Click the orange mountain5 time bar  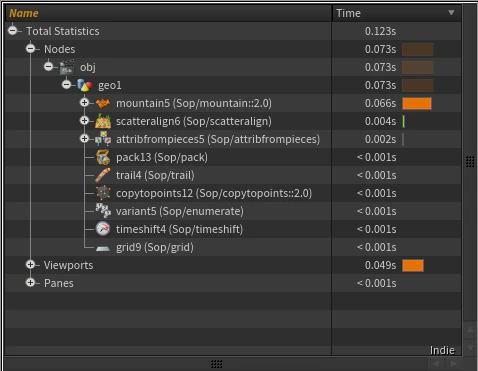tap(417, 103)
